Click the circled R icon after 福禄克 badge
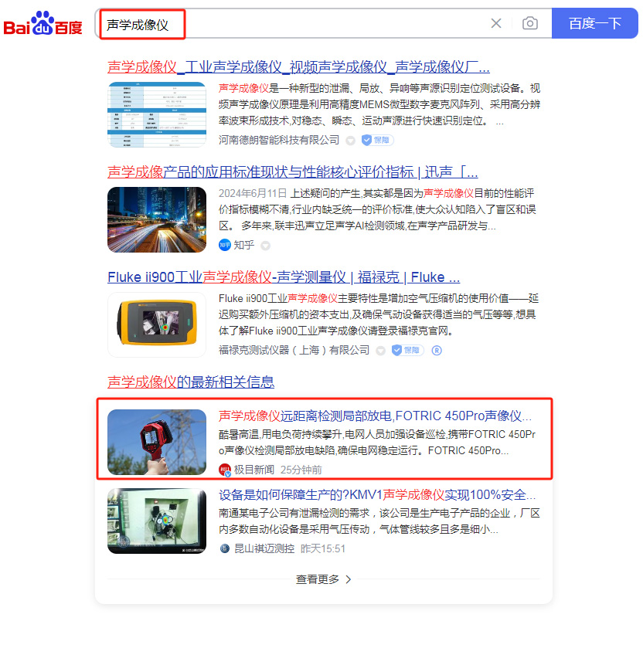The width and height of the screenshot is (643, 672). [436, 350]
